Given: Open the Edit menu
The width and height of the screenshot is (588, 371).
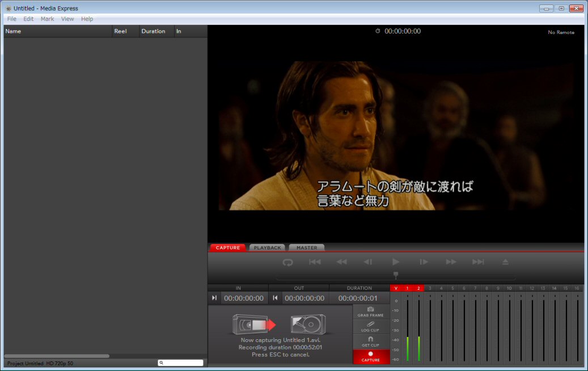Looking at the screenshot, I should click(28, 19).
